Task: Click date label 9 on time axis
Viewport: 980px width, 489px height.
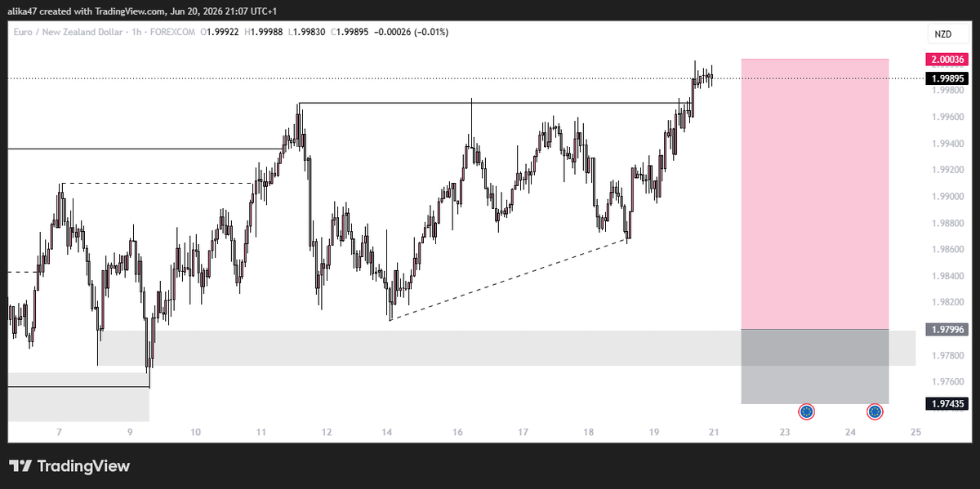Action: click(x=130, y=432)
